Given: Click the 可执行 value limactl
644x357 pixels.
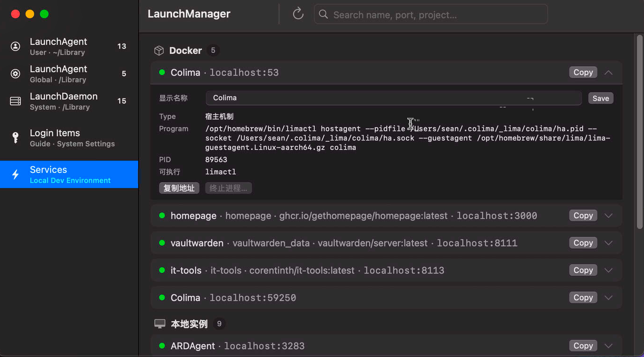Looking at the screenshot, I should [221, 172].
